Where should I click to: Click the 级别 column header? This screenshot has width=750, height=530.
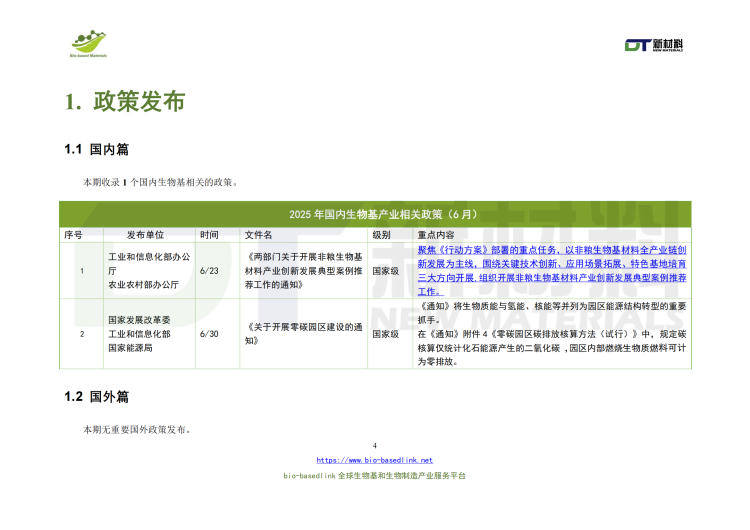click(381, 234)
